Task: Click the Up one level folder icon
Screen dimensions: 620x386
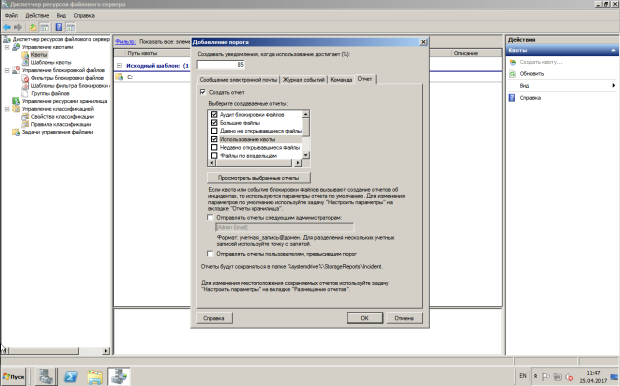Action: point(33,27)
